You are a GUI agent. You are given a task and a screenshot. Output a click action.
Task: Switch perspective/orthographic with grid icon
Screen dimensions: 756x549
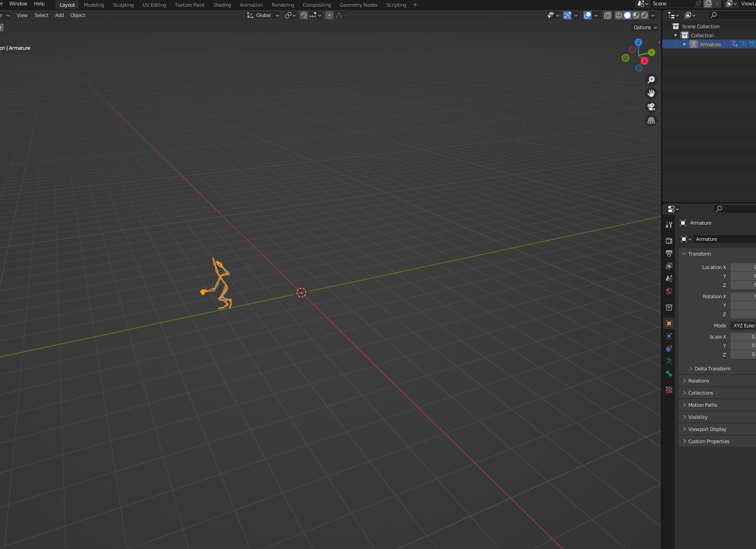pos(651,120)
